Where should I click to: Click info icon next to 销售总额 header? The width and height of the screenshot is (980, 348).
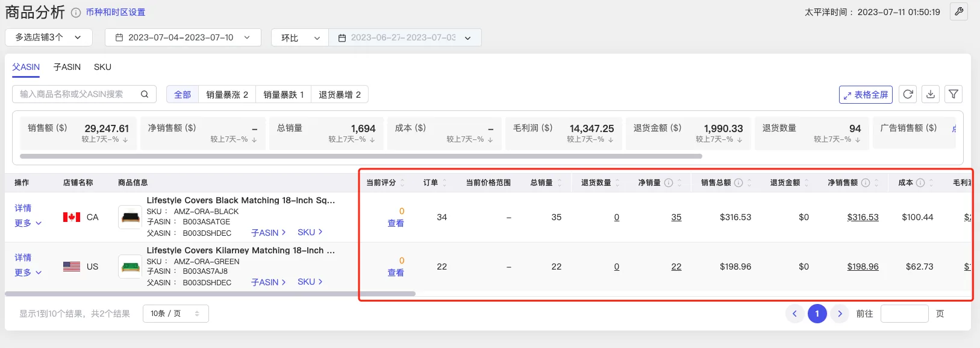tap(738, 183)
